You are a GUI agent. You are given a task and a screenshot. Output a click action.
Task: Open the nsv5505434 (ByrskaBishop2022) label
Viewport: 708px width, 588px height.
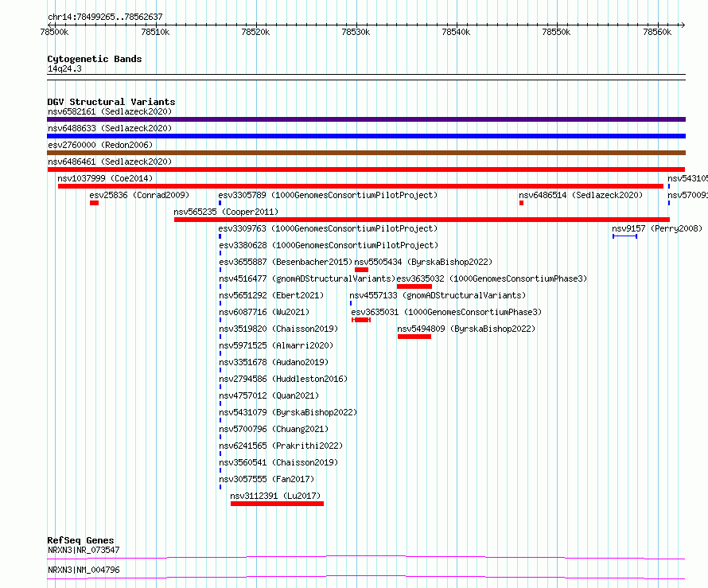(423, 262)
